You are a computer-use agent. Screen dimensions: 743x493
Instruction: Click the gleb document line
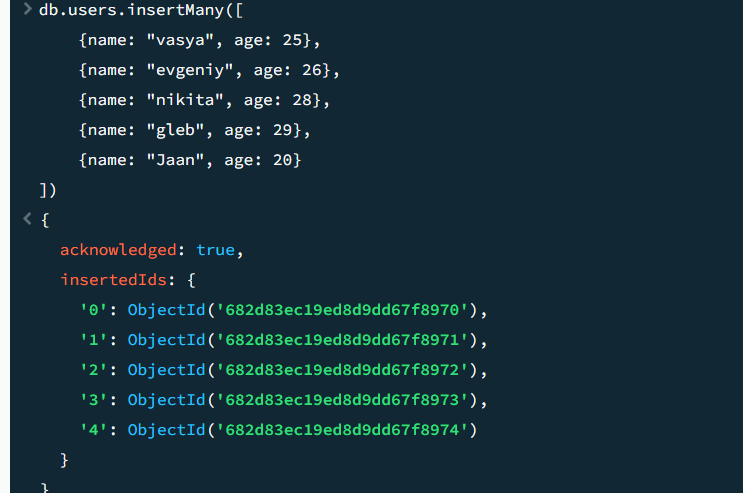coord(195,130)
